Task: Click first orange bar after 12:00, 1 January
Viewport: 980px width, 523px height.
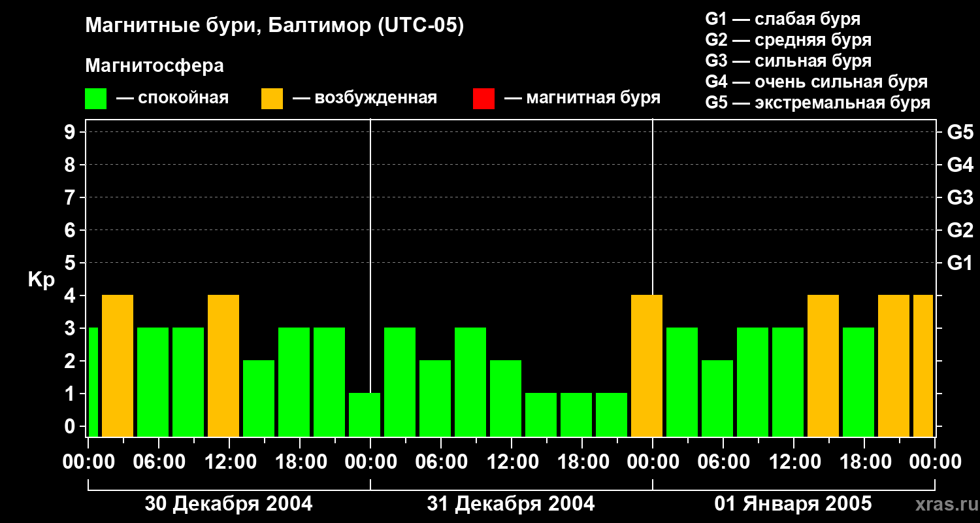Action: (823, 365)
